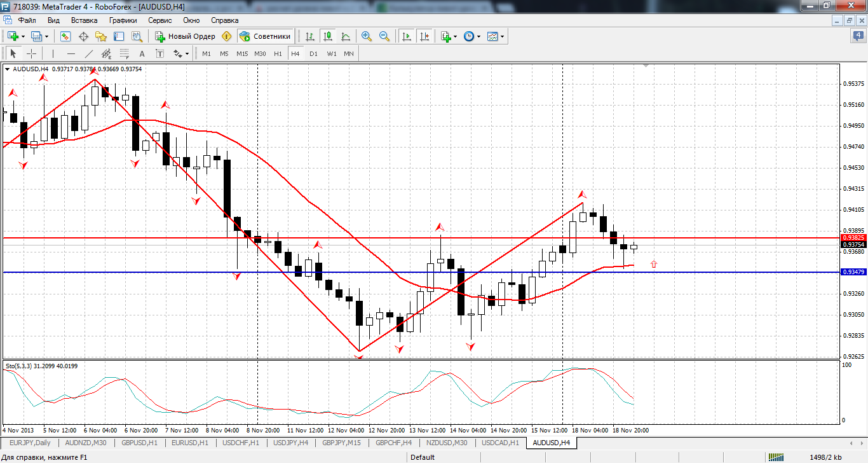Screen dimensions: 868x463
Task: Open the Periods clock dropdown arrow
Action: pos(478,36)
